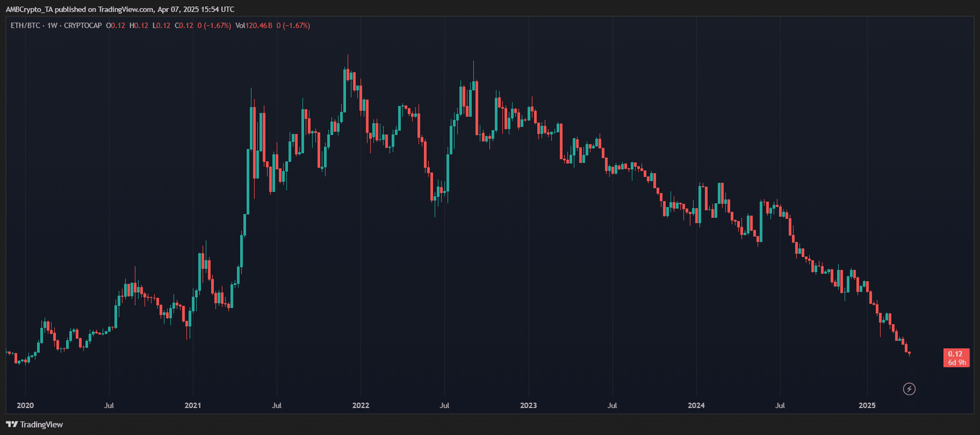Click the CRYPTOCAP source label
Image resolution: width=980 pixels, height=435 pixels.
coord(83,26)
